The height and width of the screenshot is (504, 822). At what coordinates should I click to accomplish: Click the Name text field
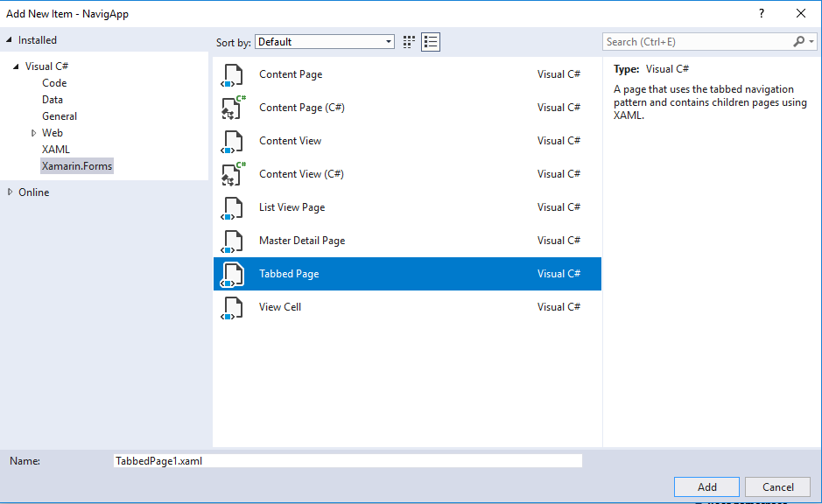(x=348, y=460)
